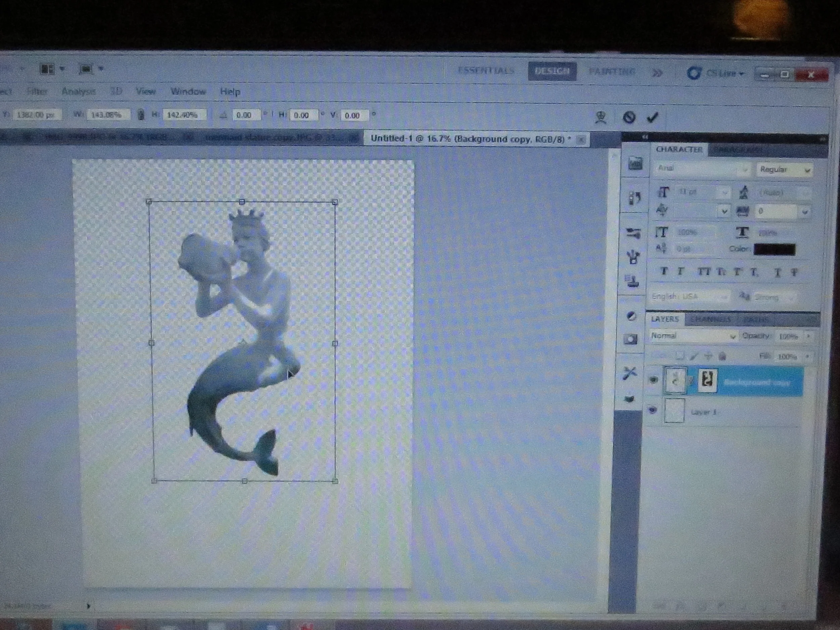The height and width of the screenshot is (630, 840).
Task: Click the black text Color swatch
Action: click(774, 250)
